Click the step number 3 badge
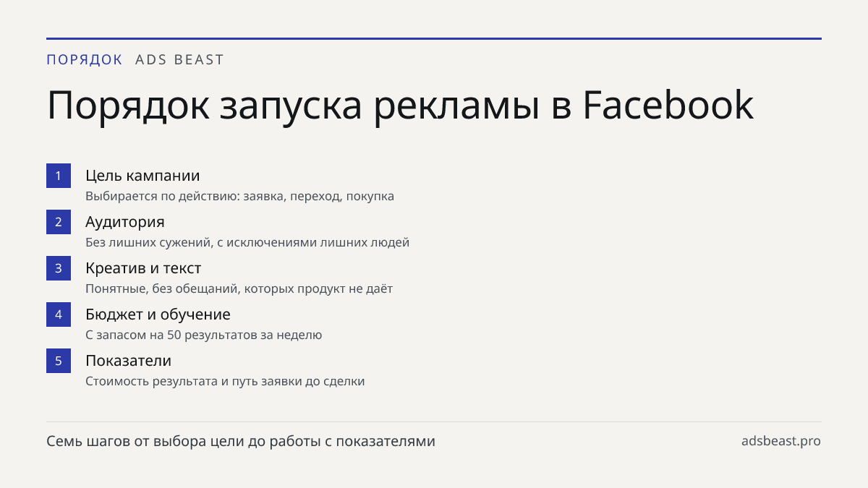868x488 pixels. click(59, 268)
